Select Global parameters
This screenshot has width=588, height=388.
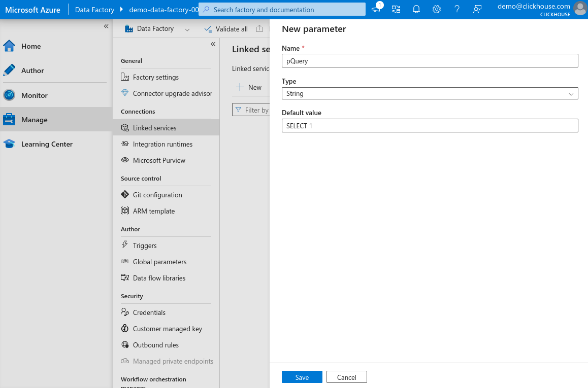(159, 261)
